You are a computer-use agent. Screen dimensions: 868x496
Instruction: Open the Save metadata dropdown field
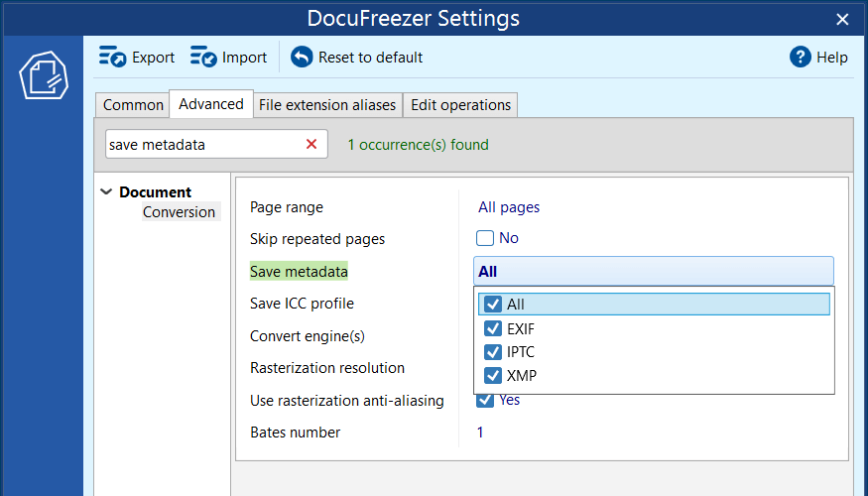pos(653,271)
